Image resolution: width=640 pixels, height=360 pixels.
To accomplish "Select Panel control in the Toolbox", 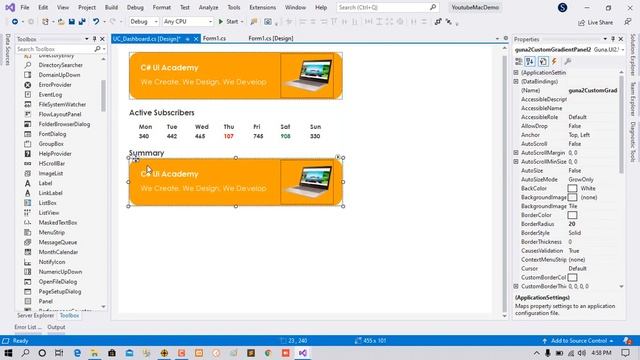I will 45,301.
